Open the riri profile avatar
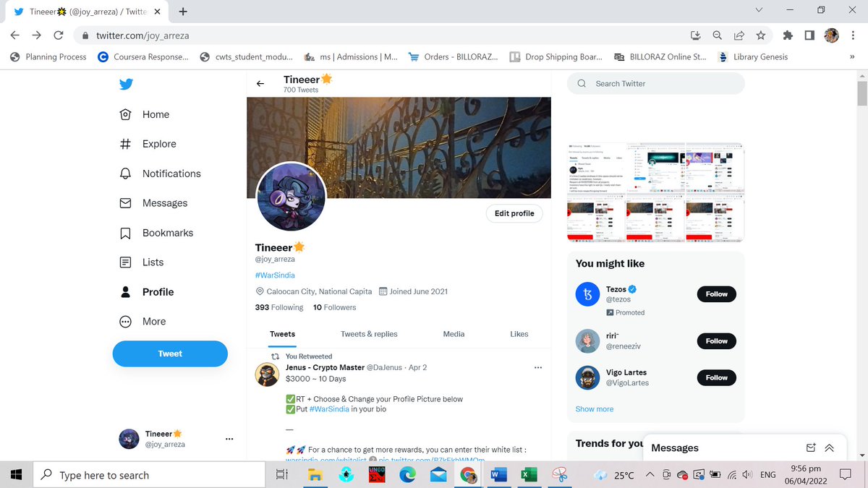This screenshot has width=868, height=488. 587,341
